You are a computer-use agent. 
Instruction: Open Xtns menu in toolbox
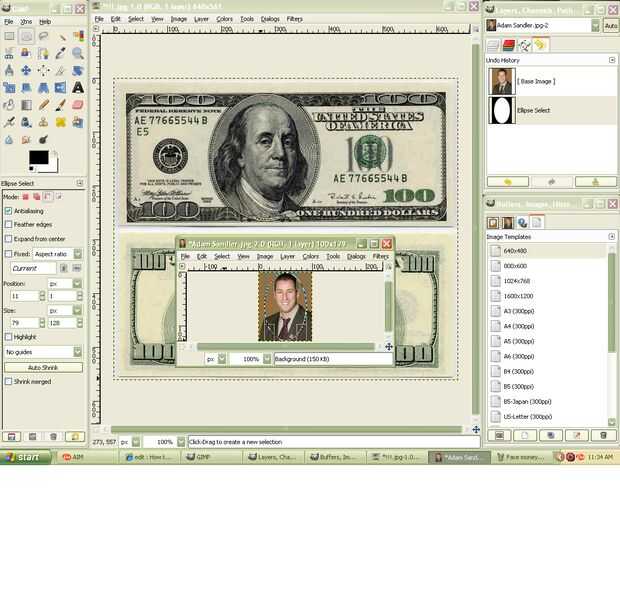(x=26, y=22)
